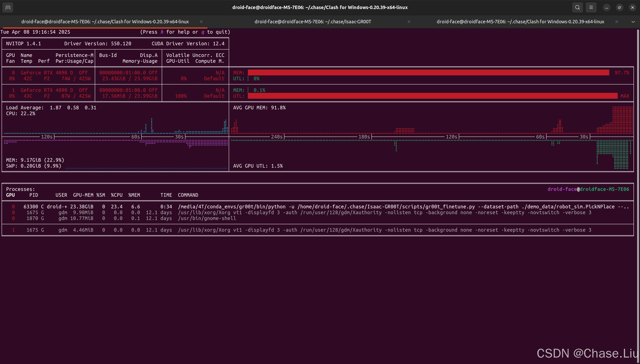Open the hamburger menu in titlebar
Image resolution: width=640 pixels, height=364 pixels.
coord(591,7)
